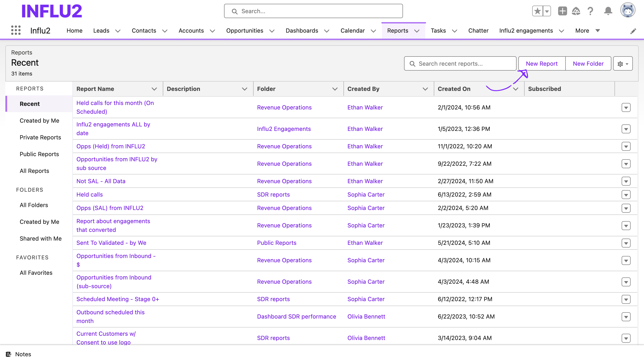Expand the Tasks tab dropdown chevron
This screenshot has width=644, height=363.
(455, 31)
